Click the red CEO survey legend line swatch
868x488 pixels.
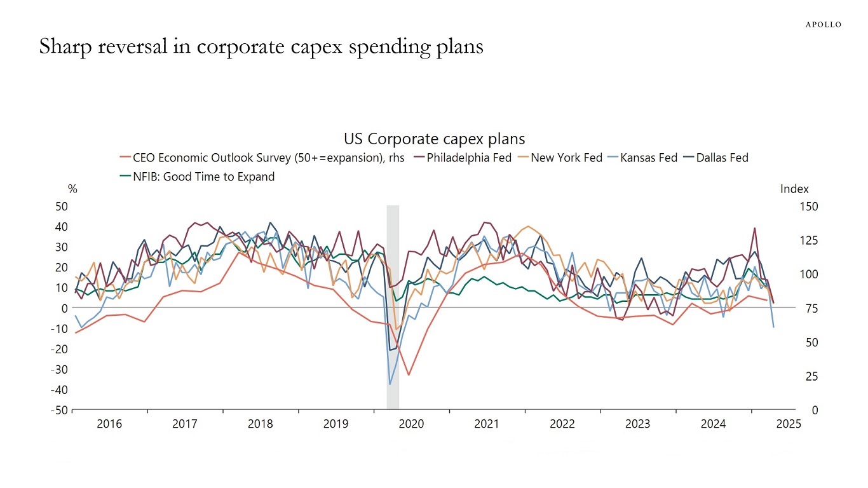click(125, 158)
